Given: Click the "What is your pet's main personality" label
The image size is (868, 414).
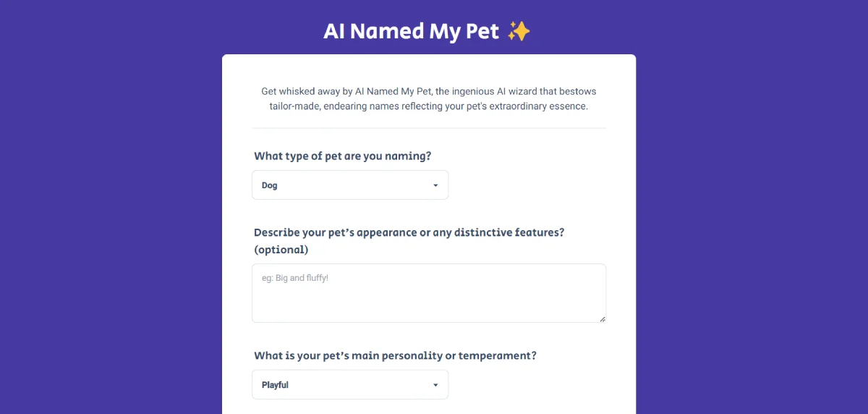Looking at the screenshot, I should 395,356.
